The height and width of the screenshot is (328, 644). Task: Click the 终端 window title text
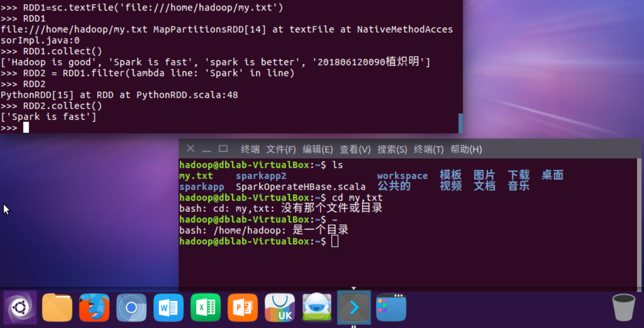point(250,149)
